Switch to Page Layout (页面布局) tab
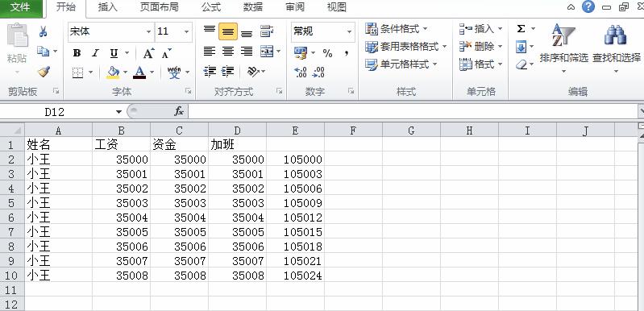 tap(159, 7)
